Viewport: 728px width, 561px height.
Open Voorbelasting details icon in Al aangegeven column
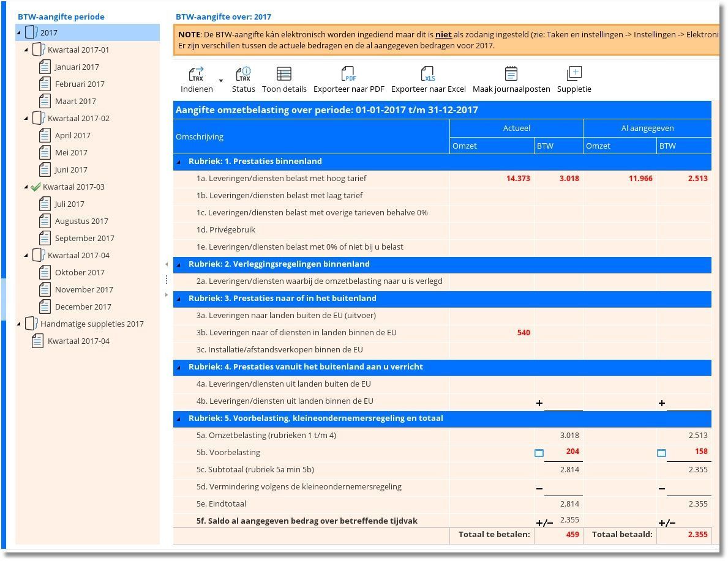tap(661, 453)
